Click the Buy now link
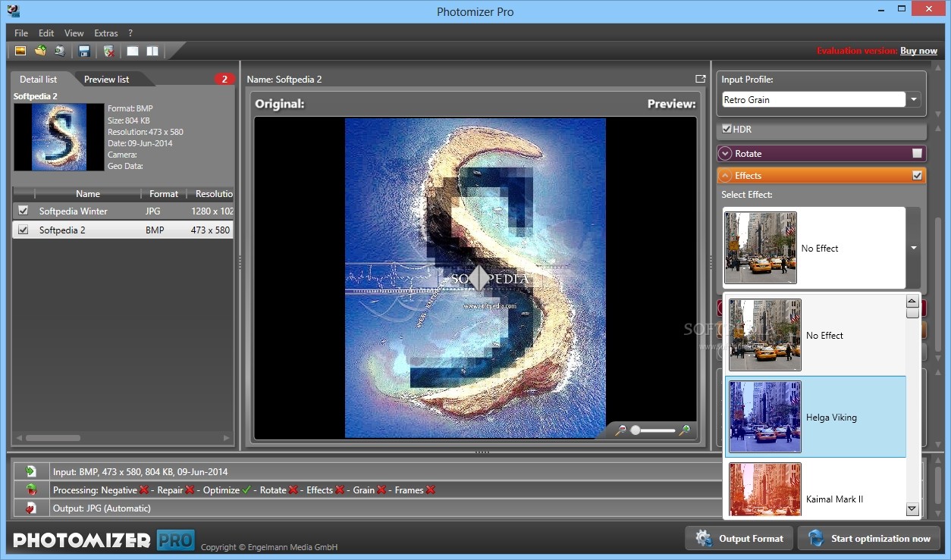 click(x=918, y=51)
